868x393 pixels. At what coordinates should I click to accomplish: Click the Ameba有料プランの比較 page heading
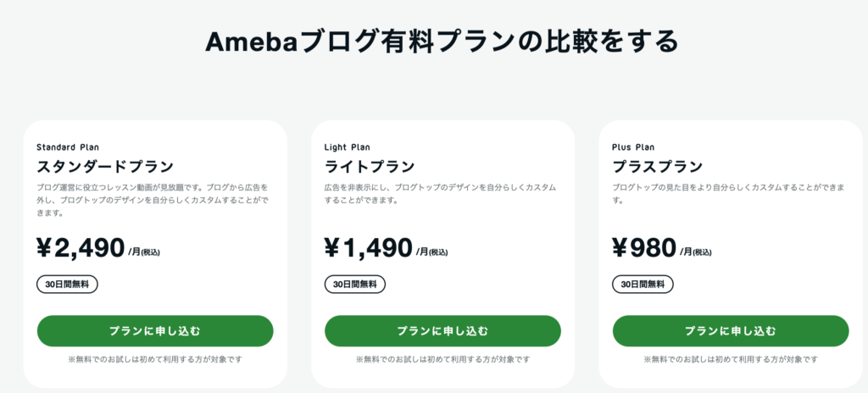click(x=442, y=42)
